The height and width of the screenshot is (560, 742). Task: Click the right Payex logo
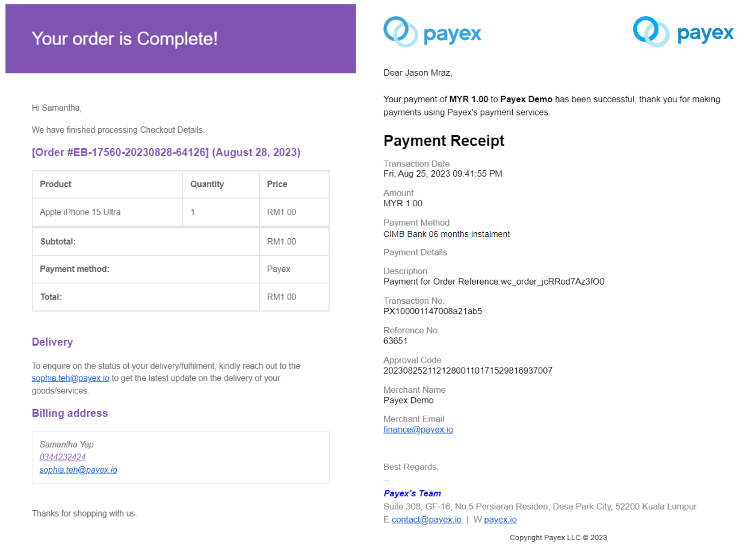(683, 31)
